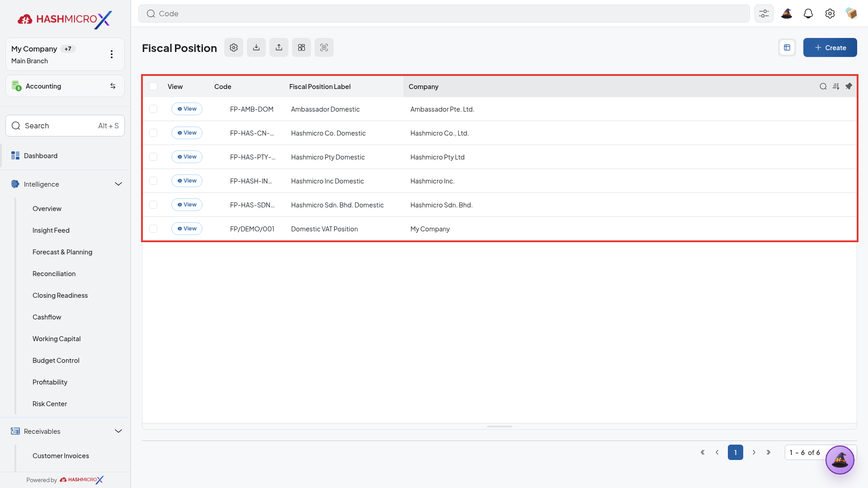The width and height of the screenshot is (868, 488).
Task: Open Reconciliation in sidebar
Action: click(54, 274)
